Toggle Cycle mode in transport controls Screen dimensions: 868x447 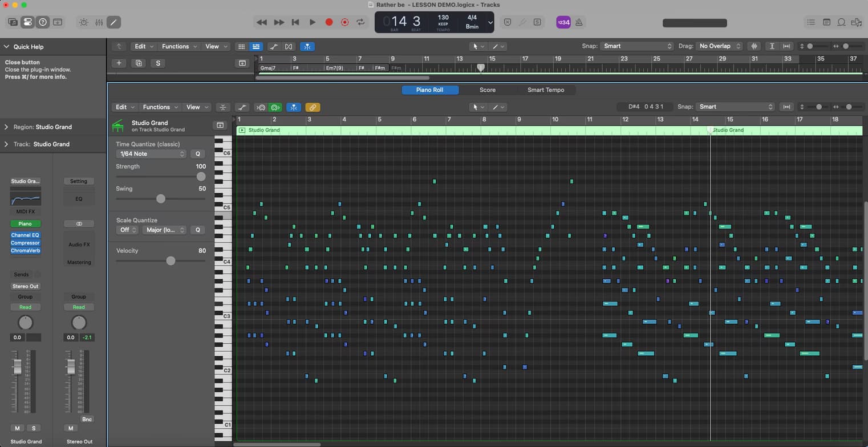click(360, 22)
